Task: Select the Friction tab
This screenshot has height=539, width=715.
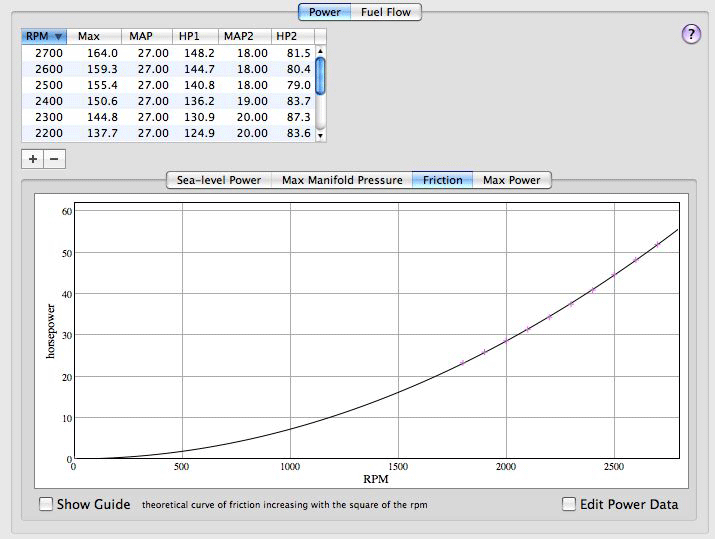Action: coord(442,180)
